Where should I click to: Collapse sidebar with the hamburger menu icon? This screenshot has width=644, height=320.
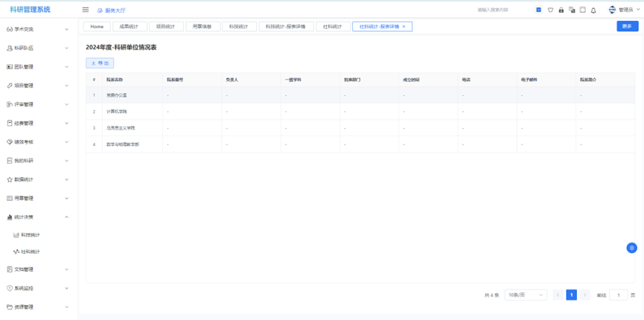pos(86,10)
